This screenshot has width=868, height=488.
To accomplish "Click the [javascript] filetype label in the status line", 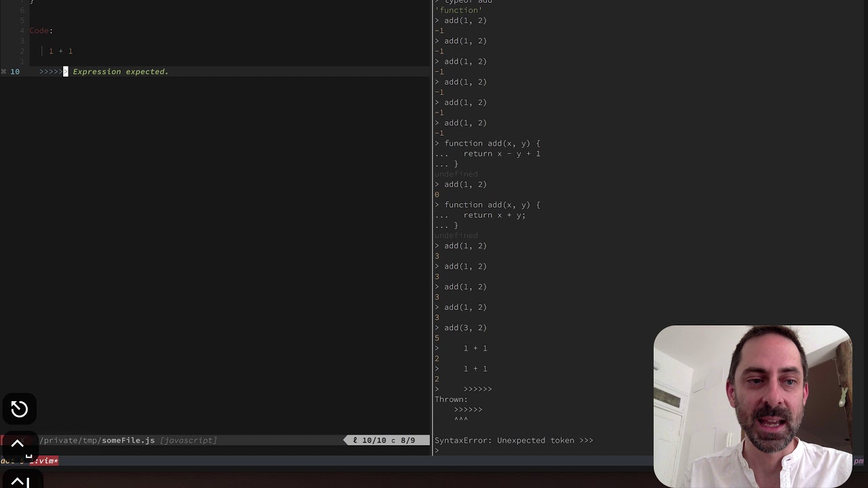I will [189, 441].
